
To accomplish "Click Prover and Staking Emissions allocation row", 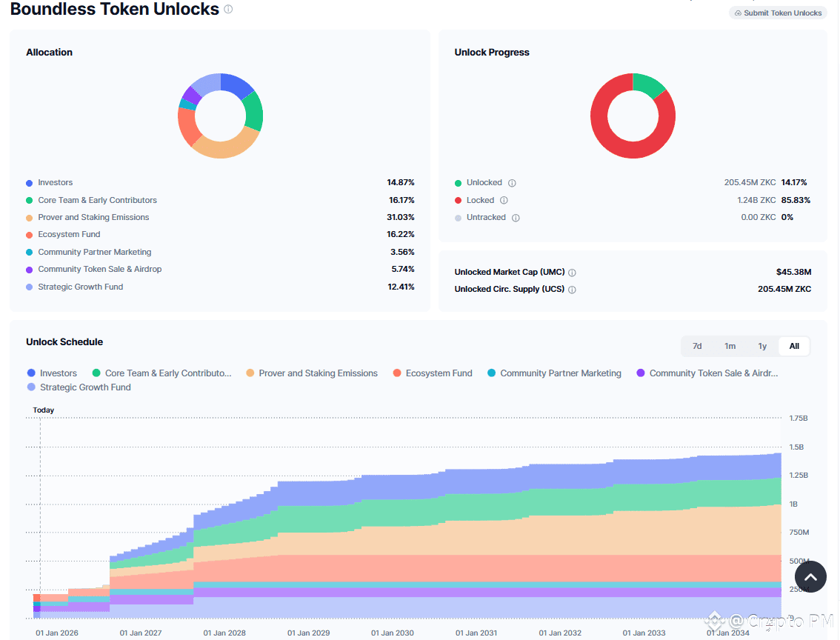I will [220, 218].
